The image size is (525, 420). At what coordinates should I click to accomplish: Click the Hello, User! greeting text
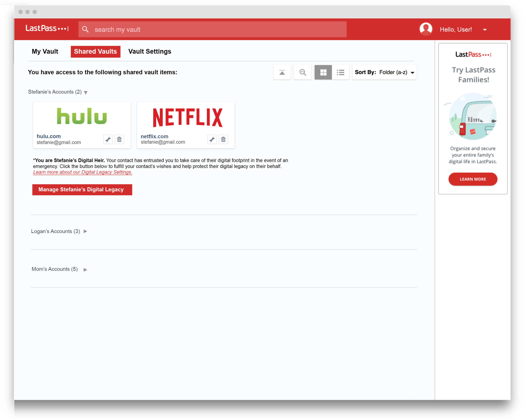tap(456, 29)
